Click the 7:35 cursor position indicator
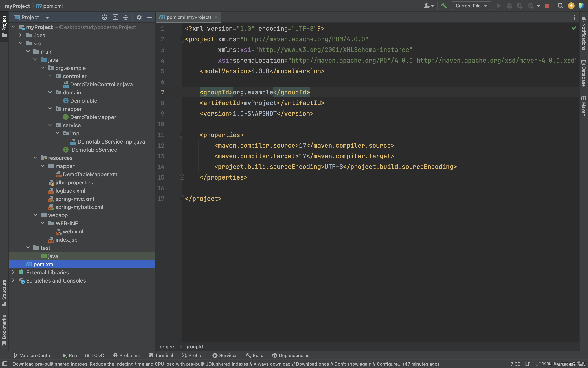The image size is (588, 368). click(515, 364)
